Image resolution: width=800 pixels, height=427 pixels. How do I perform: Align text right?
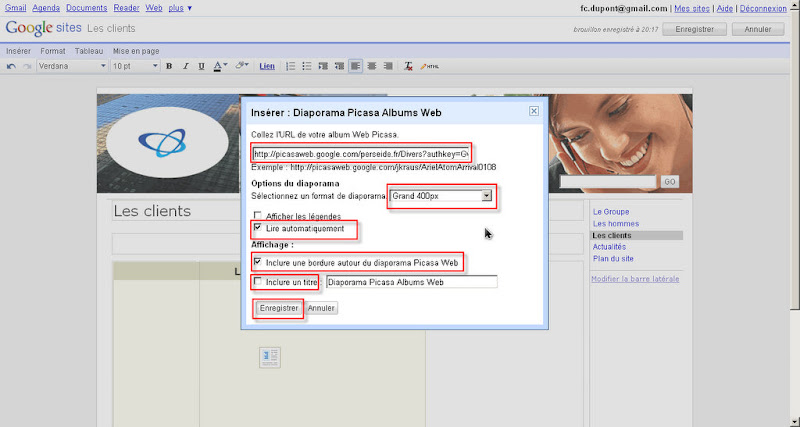point(388,66)
